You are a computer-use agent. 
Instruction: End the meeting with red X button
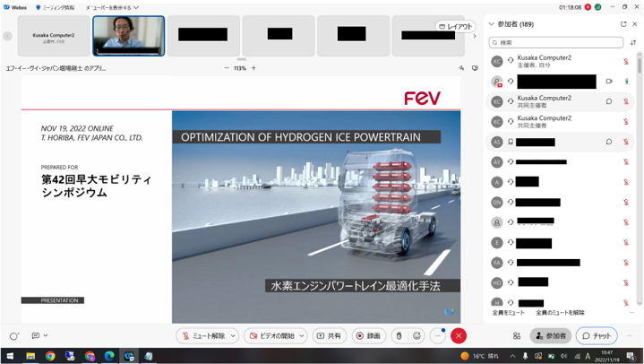(459, 336)
